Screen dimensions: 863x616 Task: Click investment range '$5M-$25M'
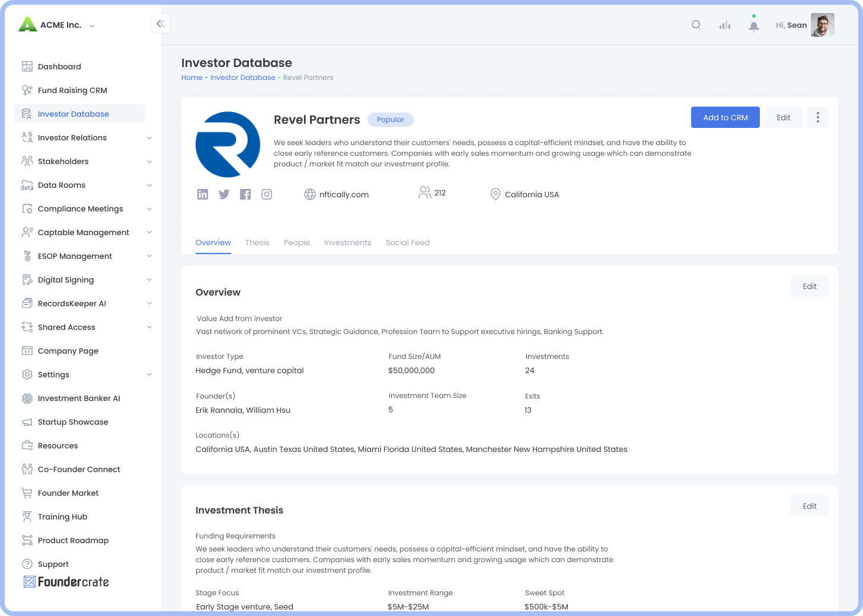(x=408, y=607)
